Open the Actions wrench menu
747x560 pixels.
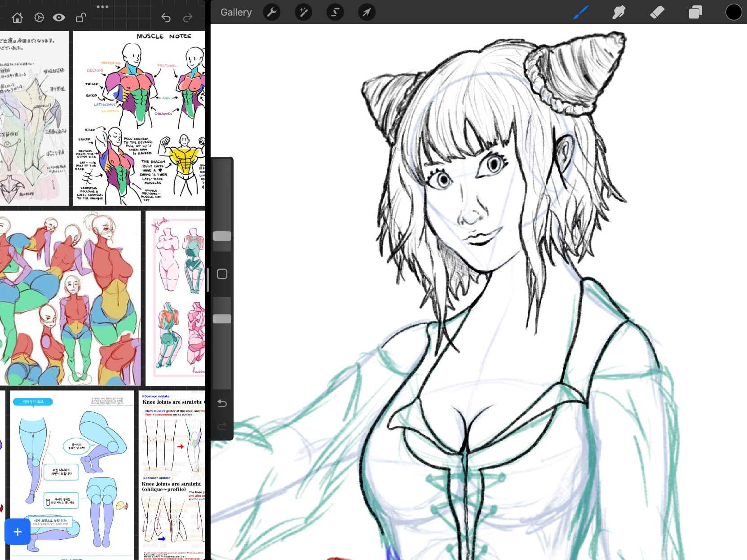click(x=272, y=12)
